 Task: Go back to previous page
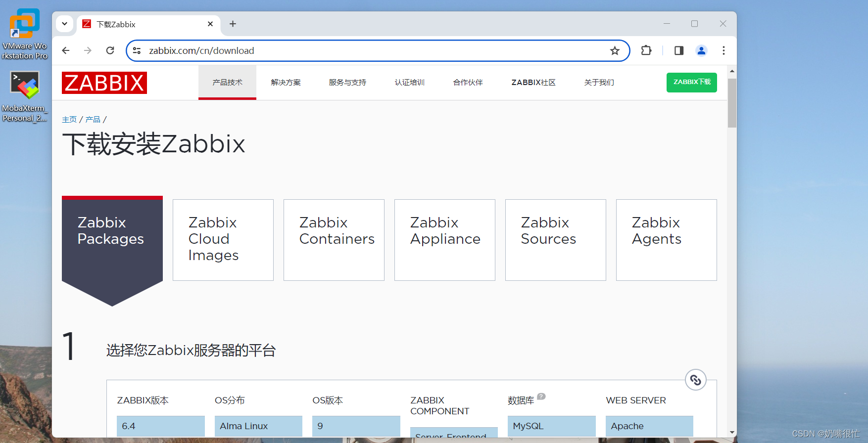[65, 50]
